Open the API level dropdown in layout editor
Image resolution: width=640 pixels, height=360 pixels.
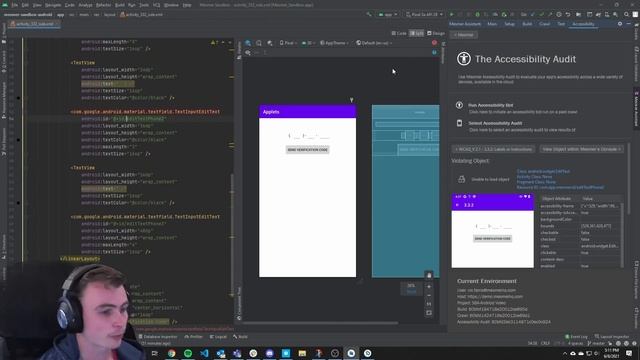(309, 43)
